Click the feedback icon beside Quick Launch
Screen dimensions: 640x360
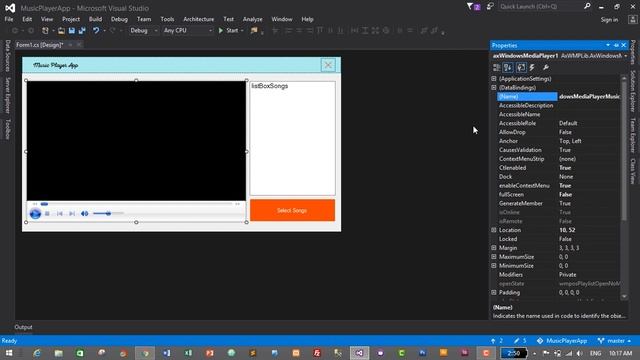click(x=490, y=7)
